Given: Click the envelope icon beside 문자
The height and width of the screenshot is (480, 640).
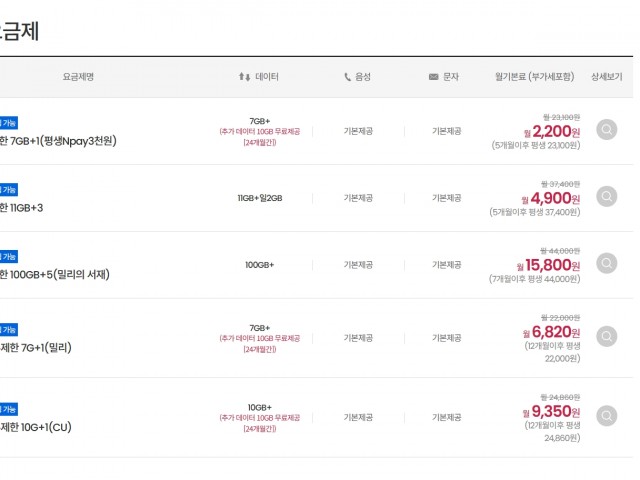Looking at the screenshot, I should click(x=433, y=77).
